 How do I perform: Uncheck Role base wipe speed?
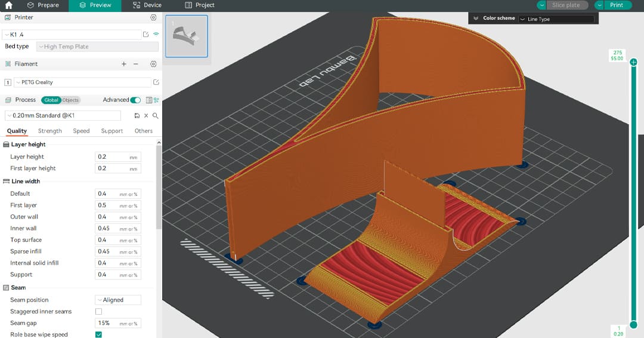(99, 334)
